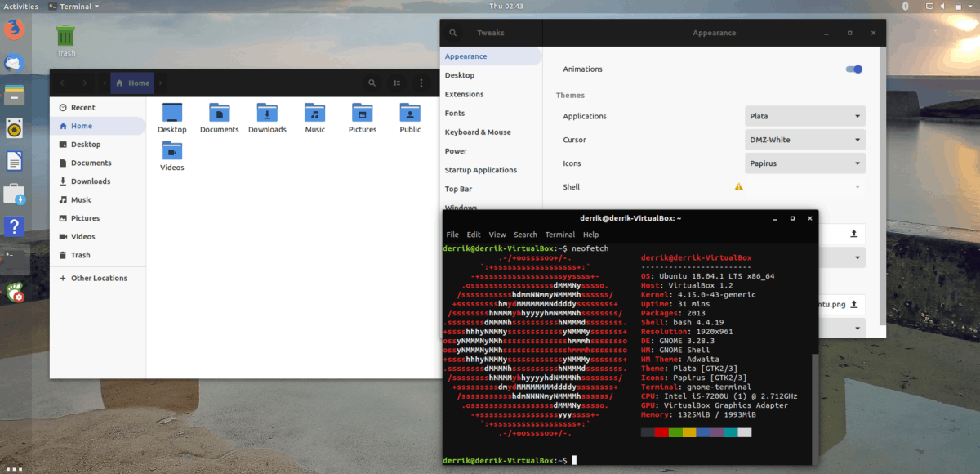Viewport: 980px width, 474px height.
Task: Open the Plata Applications theme dropdown
Action: [x=804, y=116]
